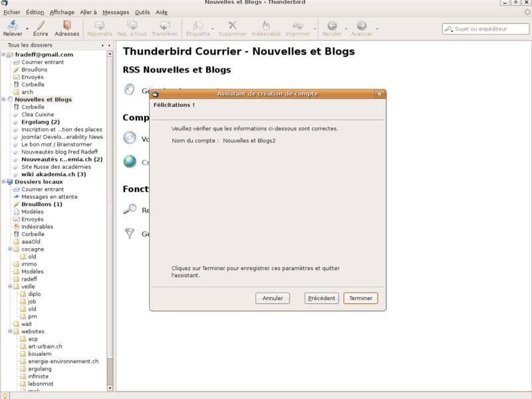
Task: Close the Assistant de création de compte dialog
Action: click(379, 94)
